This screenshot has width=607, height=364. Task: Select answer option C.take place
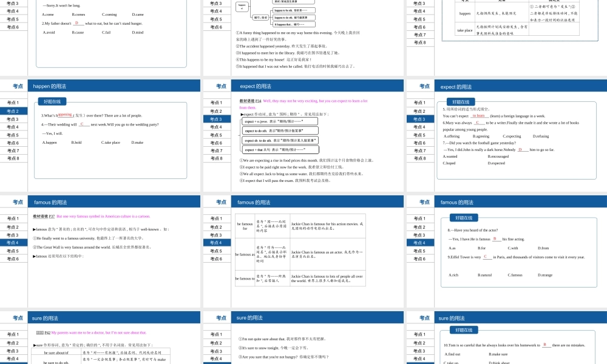click(110, 143)
